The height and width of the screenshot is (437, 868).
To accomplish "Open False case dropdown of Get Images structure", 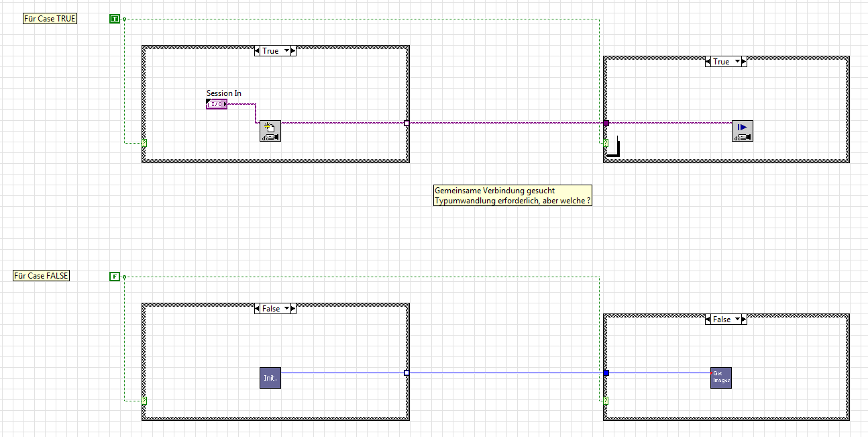I will pyautogui.click(x=739, y=320).
